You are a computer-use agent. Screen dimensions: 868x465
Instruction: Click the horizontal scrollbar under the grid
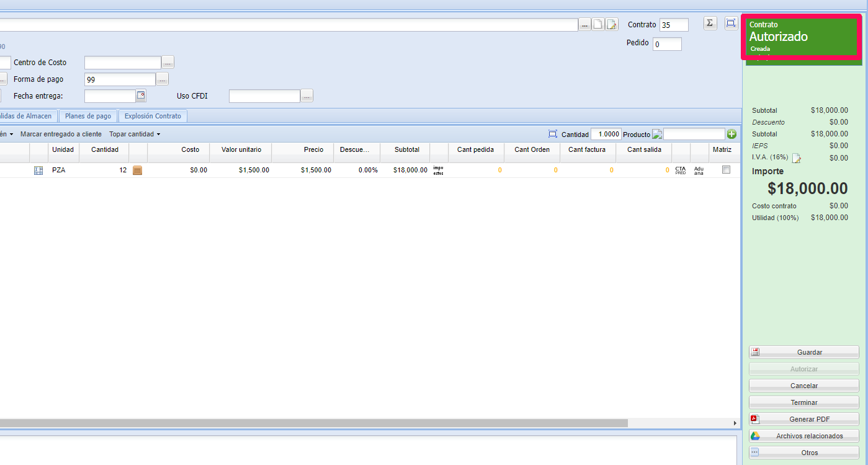[x=310, y=423]
